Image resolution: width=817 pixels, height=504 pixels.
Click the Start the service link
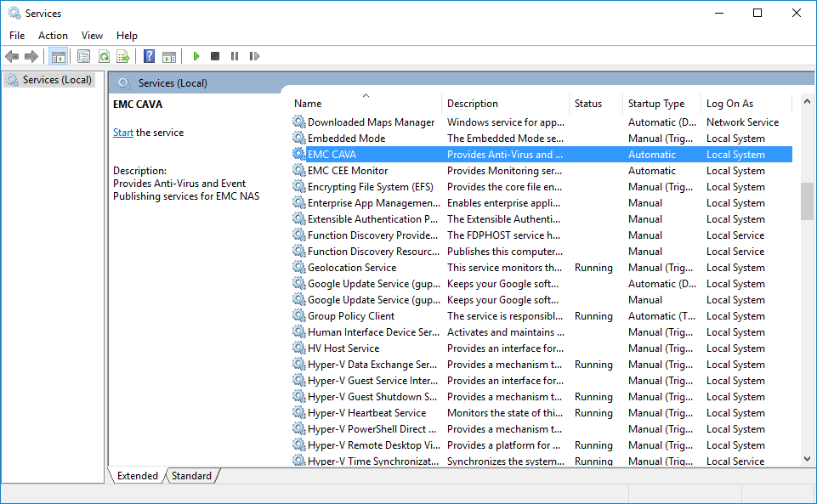(123, 132)
